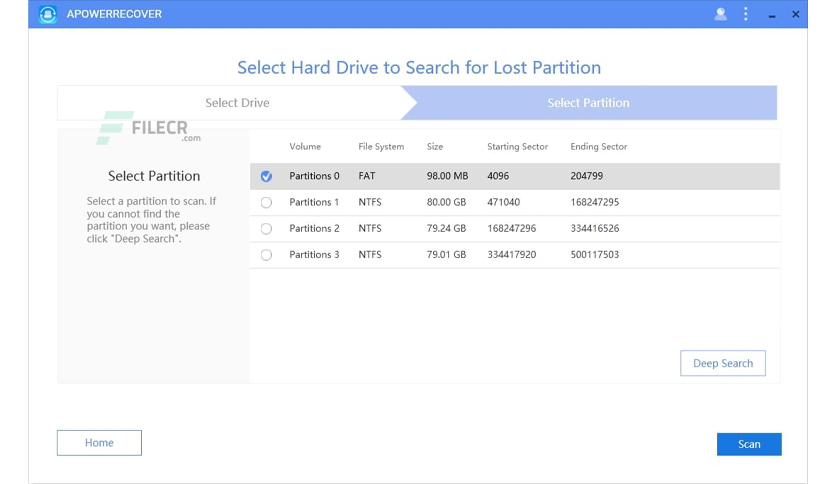This screenshot has height=484, width=836.
Task: Select the Partitions 1 radio button
Action: [x=266, y=203]
